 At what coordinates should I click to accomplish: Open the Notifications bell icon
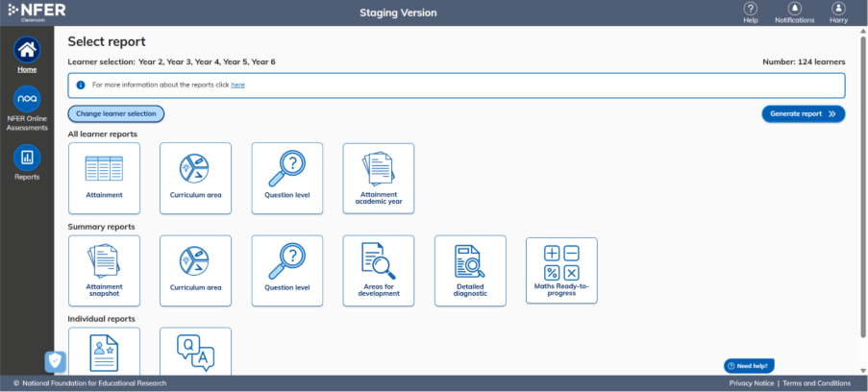(795, 9)
